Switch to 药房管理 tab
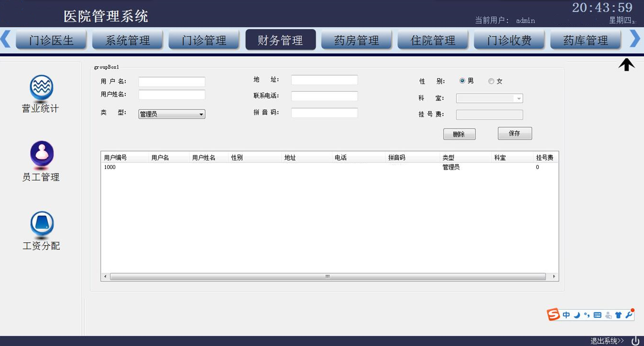This screenshot has height=346, width=644. coord(357,40)
